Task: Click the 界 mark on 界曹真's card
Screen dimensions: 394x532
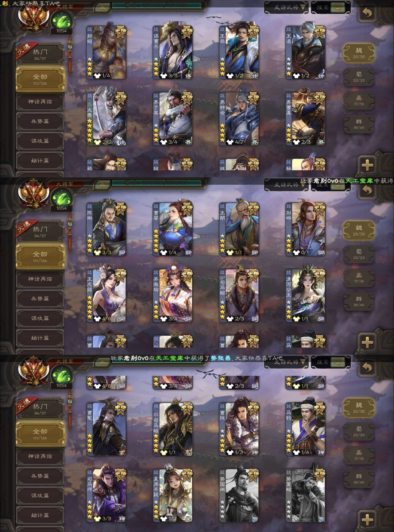Action: coord(321,142)
